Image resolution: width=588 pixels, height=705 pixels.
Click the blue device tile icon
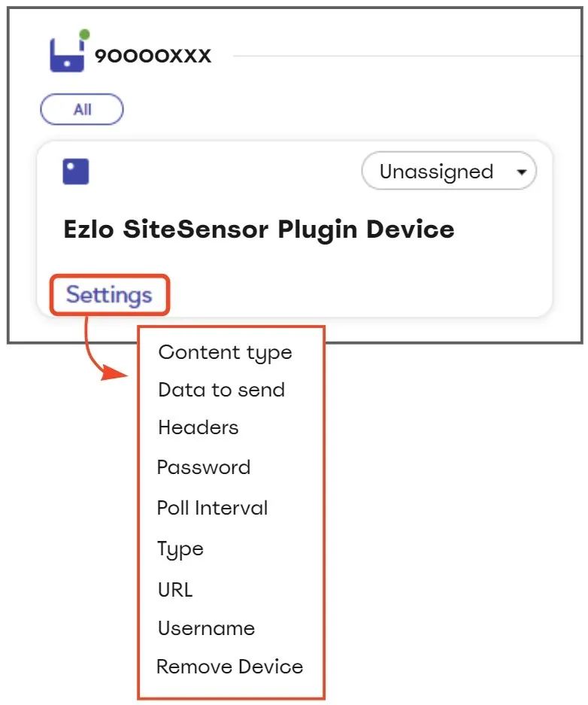coord(75,172)
